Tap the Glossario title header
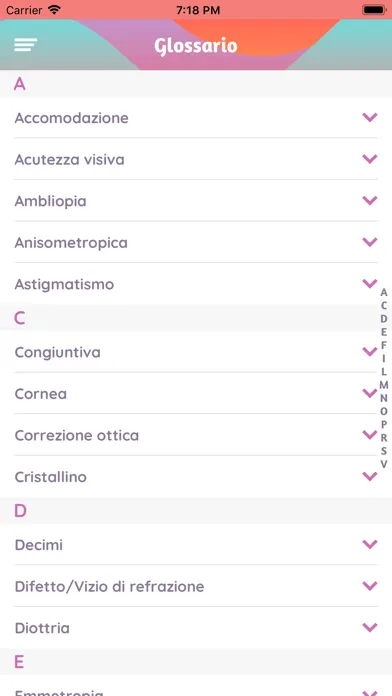This screenshot has width=392, height=696. (196, 46)
